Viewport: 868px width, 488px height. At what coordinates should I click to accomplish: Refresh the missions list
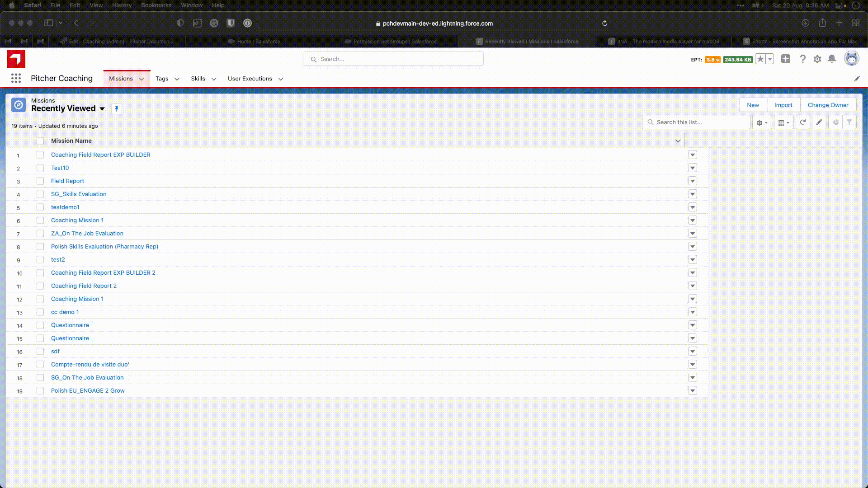[x=802, y=122]
